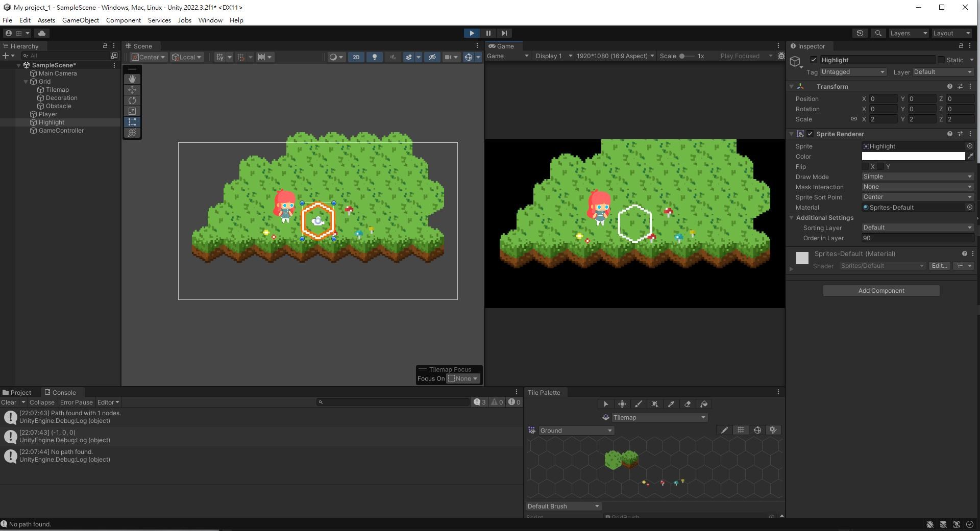Open the sprite Color swatch
The image size is (980, 531).
point(913,156)
